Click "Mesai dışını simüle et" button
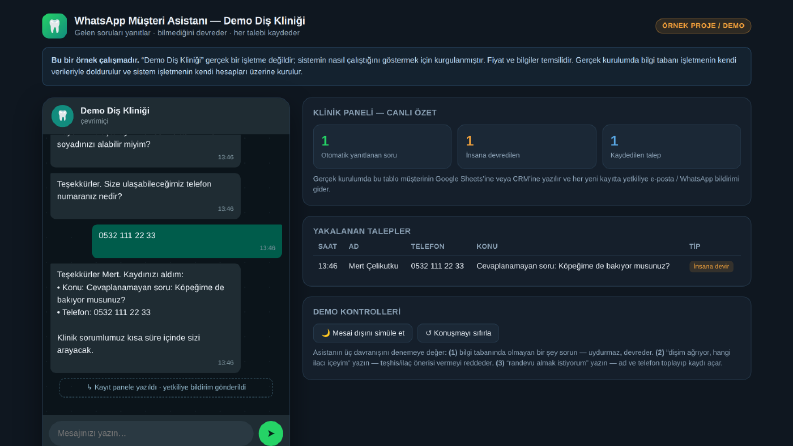This screenshot has height=446, width=793. (x=363, y=333)
